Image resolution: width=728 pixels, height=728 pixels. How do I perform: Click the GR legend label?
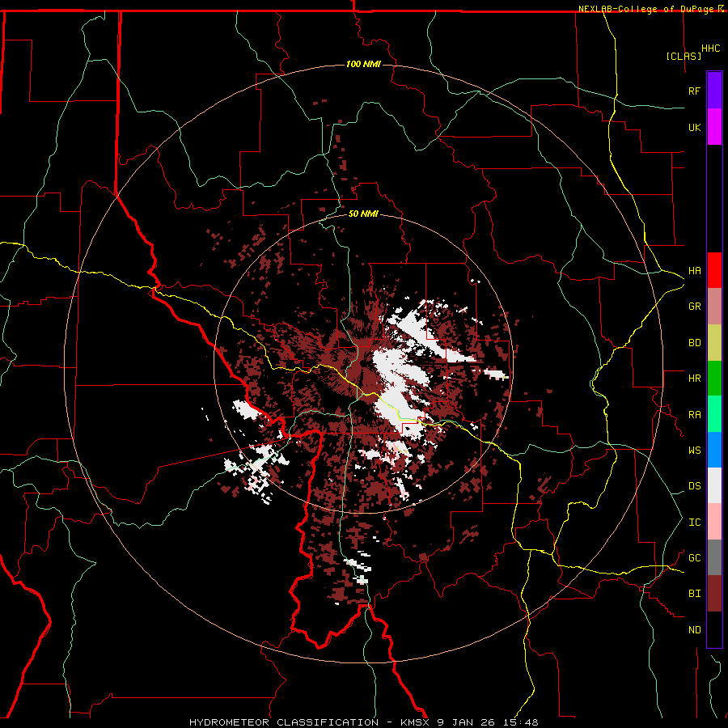coord(694,307)
